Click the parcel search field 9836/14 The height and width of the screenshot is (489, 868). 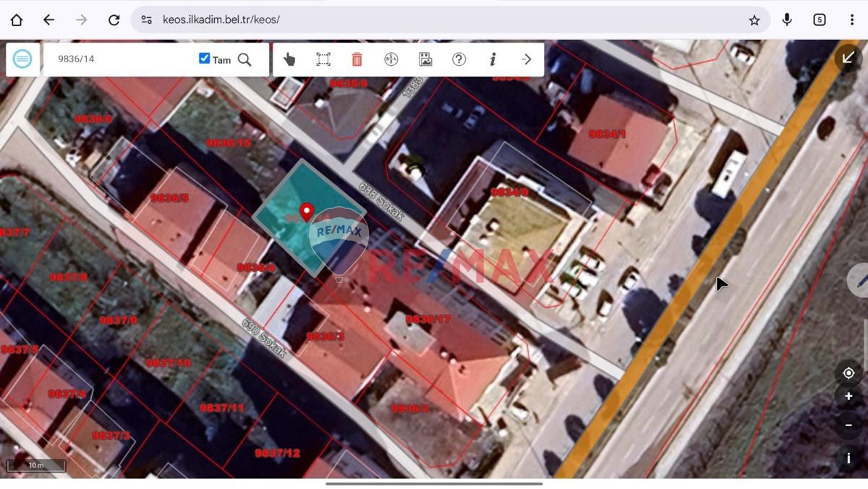pos(119,59)
